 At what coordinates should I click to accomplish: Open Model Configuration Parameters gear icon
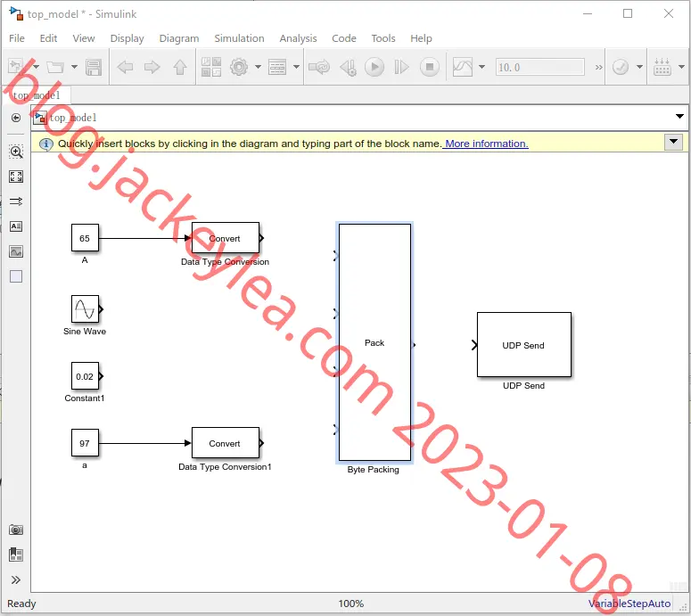(239, 68)
